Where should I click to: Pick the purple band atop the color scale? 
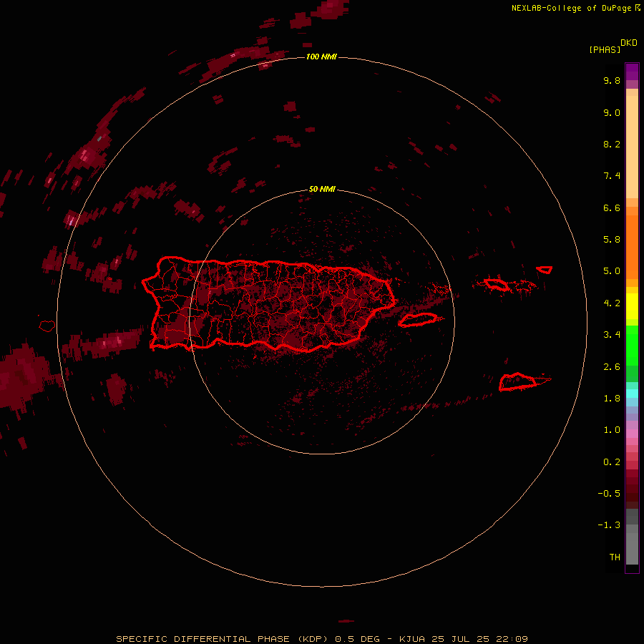point(632,72)
